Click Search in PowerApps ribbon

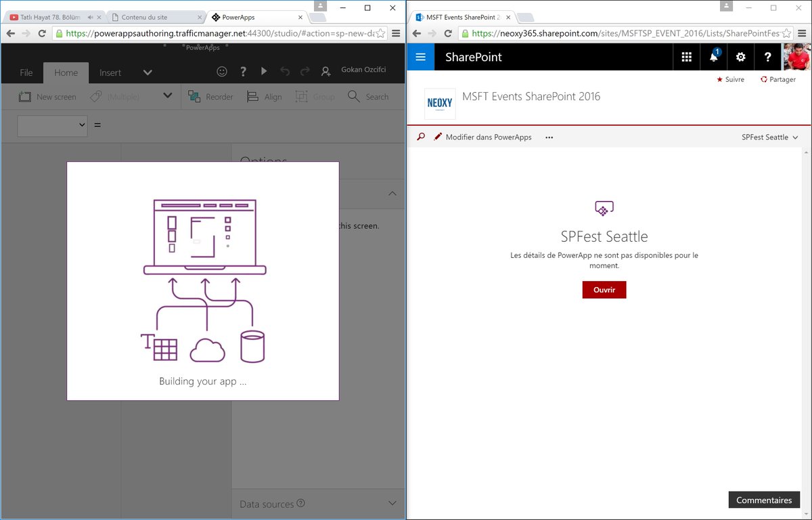click(368, 97)
